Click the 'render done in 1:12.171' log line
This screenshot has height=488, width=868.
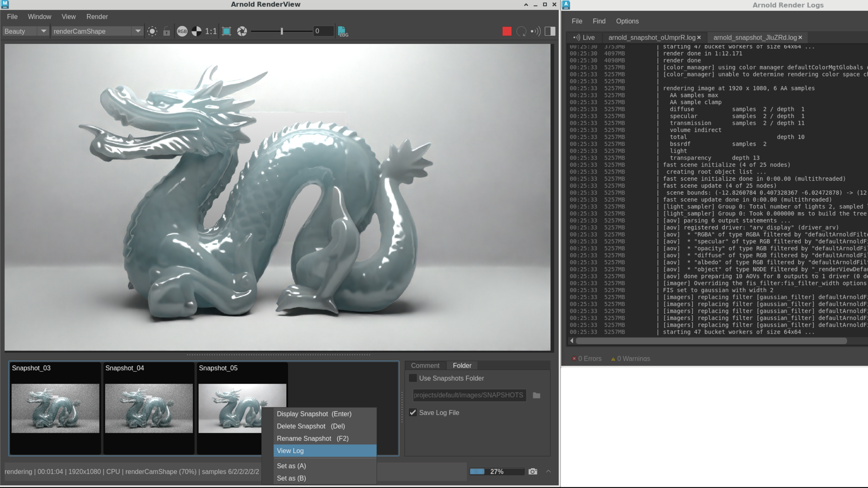click(702, 53)
